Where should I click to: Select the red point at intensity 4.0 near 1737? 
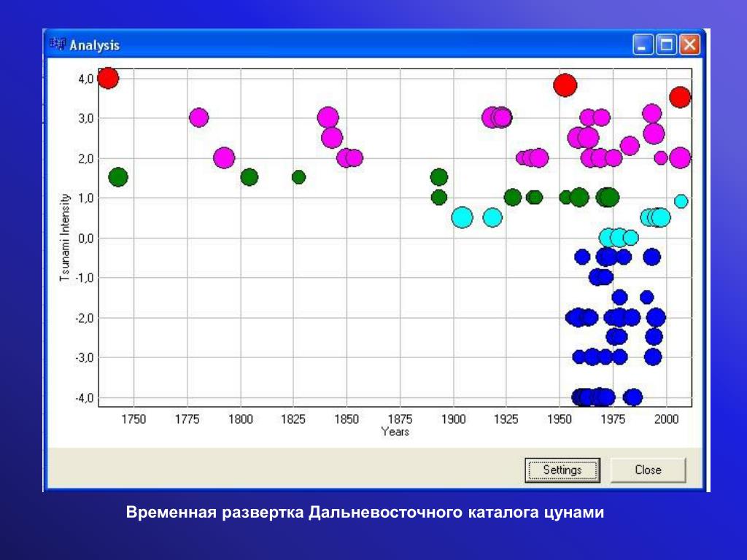[x=108, y=78]
